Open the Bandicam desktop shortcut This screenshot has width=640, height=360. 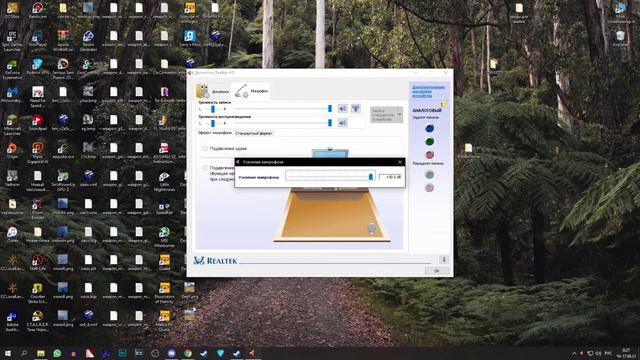pyautogui.click(x=38, y=10)
